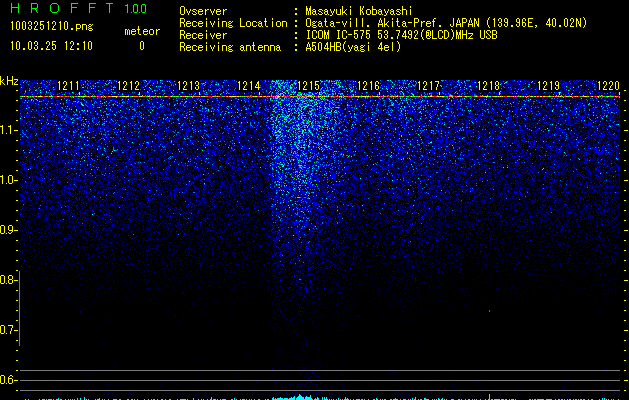Click the 1212 time marker

pyautogui.click(x=128, y=86)
